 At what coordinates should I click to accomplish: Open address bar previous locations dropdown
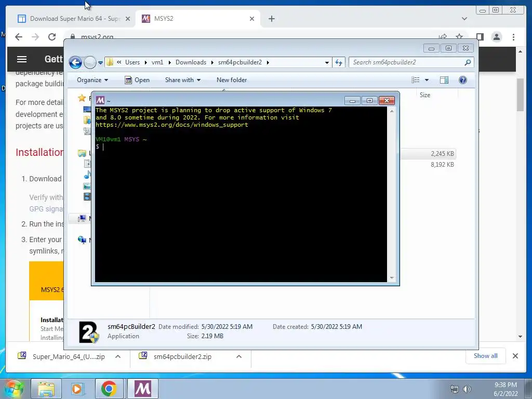tap(327, 62)
